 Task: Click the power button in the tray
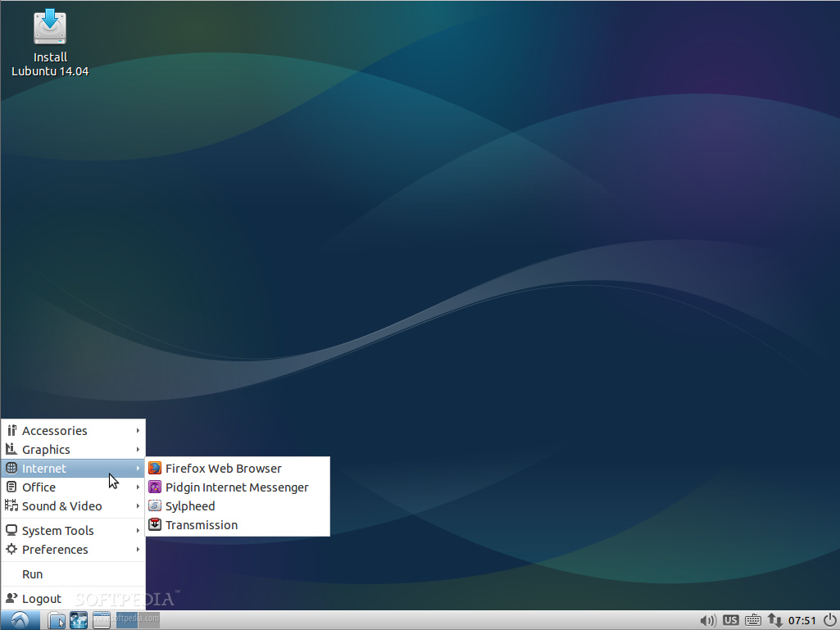[829, 620]
